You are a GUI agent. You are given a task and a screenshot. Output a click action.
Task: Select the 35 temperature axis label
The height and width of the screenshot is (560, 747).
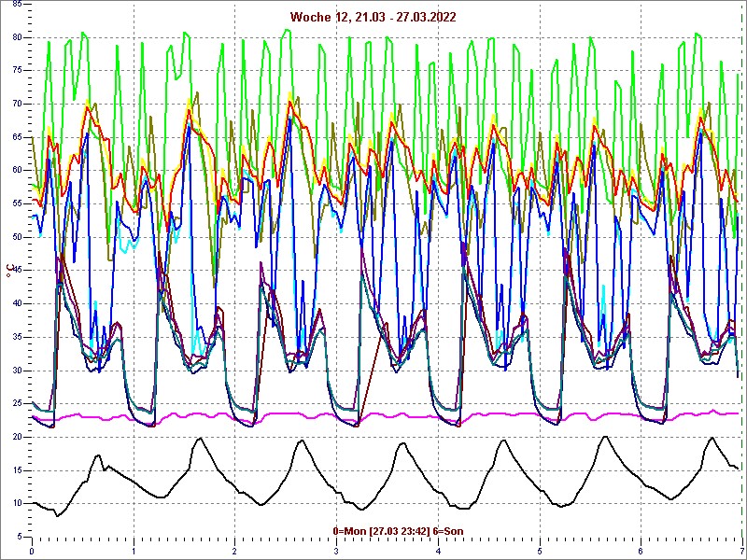click(16, 337)
